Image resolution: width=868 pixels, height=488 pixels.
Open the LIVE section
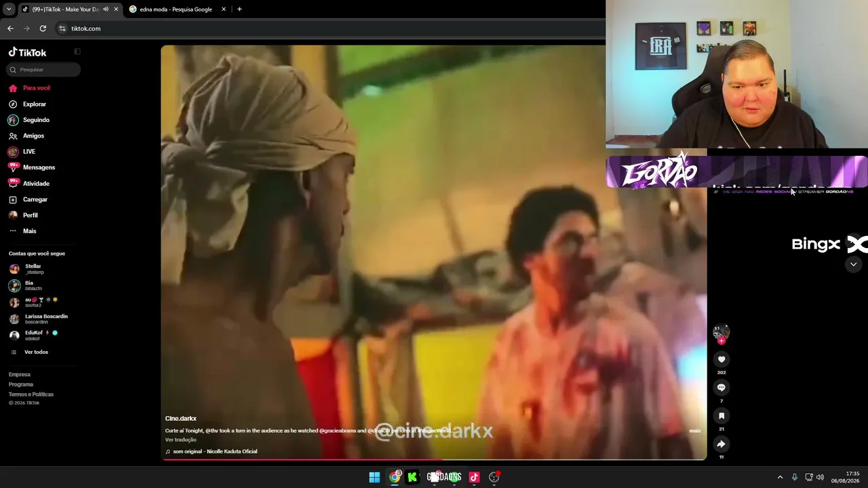tap(21, 152)
